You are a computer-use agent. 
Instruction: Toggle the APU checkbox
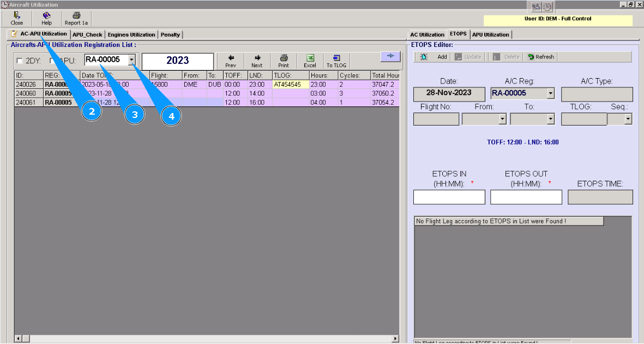[x=53, y=61]
